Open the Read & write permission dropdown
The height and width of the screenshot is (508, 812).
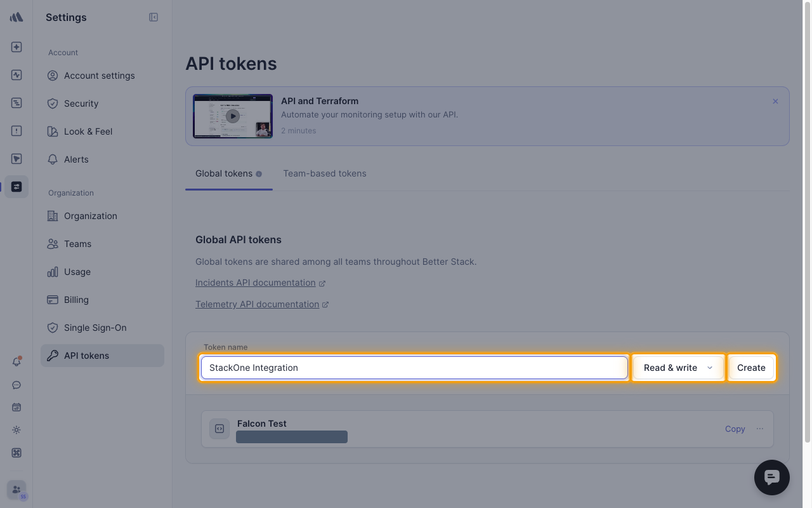pyautogui.click(x=678, y=368)
